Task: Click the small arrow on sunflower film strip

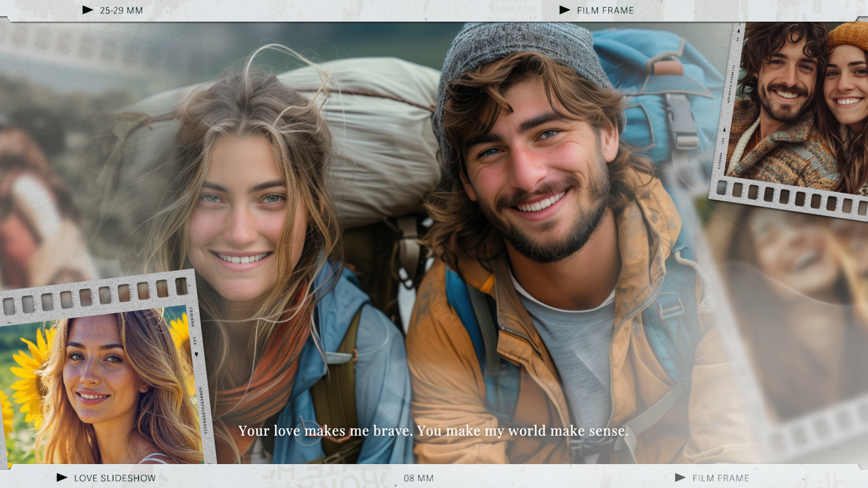Action: [196, 355]
